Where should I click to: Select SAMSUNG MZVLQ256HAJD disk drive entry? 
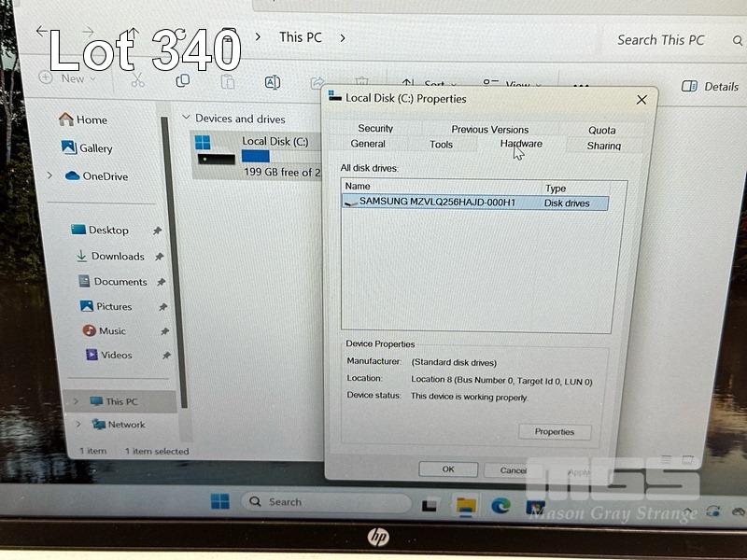tap(437, 202)
